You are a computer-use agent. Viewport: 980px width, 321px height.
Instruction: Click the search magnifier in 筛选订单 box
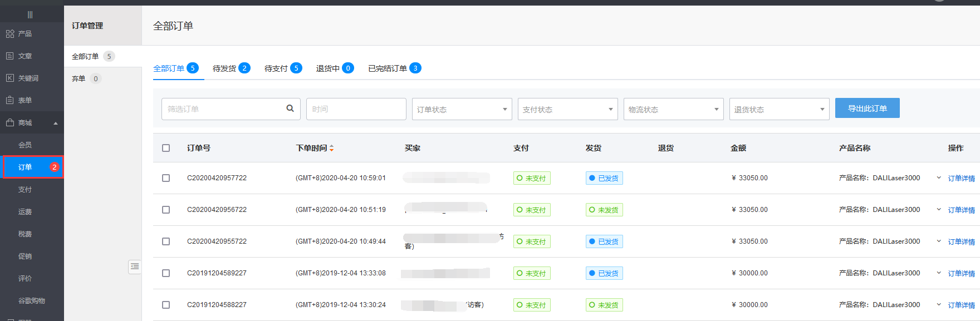click(x=290, y=109)
